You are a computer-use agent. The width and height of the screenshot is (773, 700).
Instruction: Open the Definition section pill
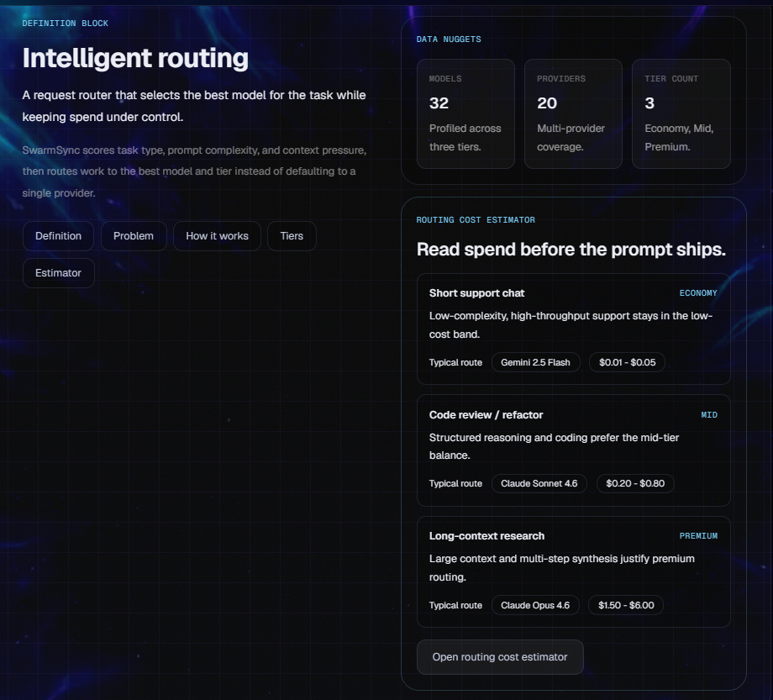58,236
